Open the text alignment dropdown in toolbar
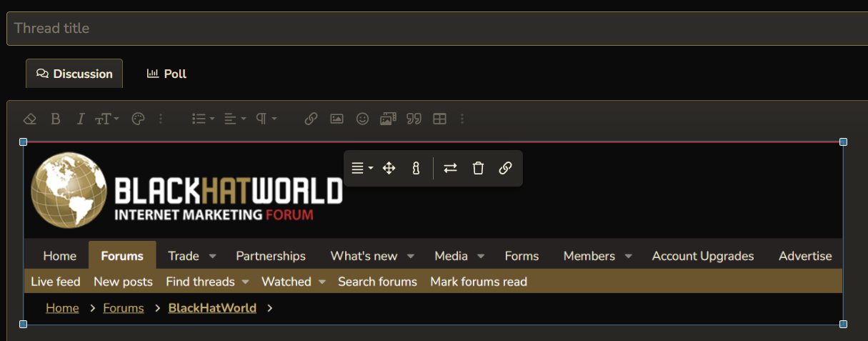Image resolution: width=868 pixels, height=341 pixels. [234, 119]
